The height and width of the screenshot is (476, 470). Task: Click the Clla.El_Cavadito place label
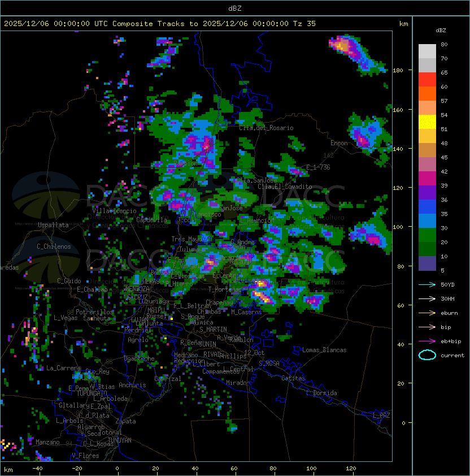(x=285, y=187)
